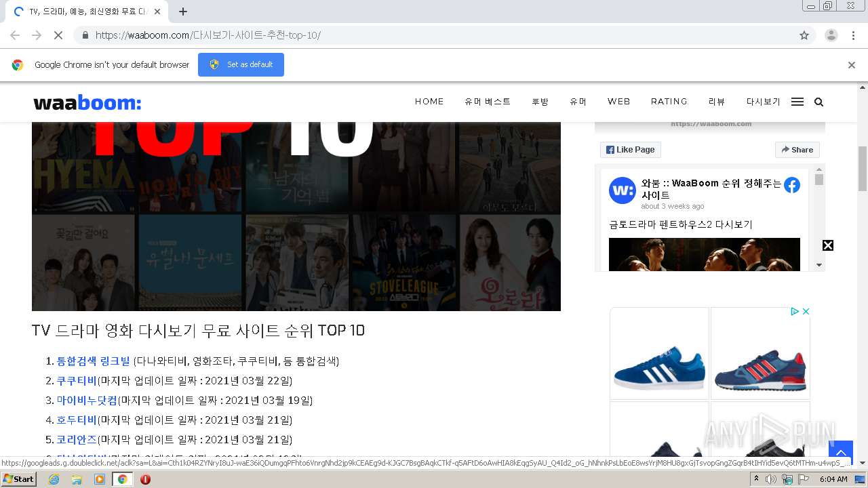Open the Windows Start menu
Screen dimensions: 868x488
click(x=19, y=479)
